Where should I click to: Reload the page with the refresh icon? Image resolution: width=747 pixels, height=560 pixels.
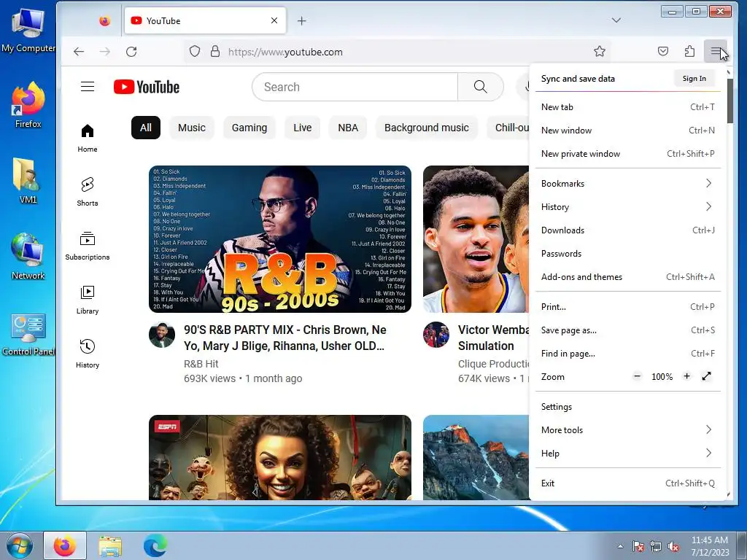(131, 52)
